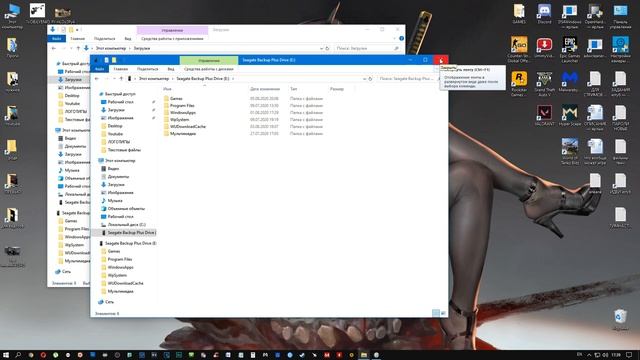Refresh the Загрузки window address bar
This screenshot has height=360, width=640.
pyautogui.click(x=327, y=48)
